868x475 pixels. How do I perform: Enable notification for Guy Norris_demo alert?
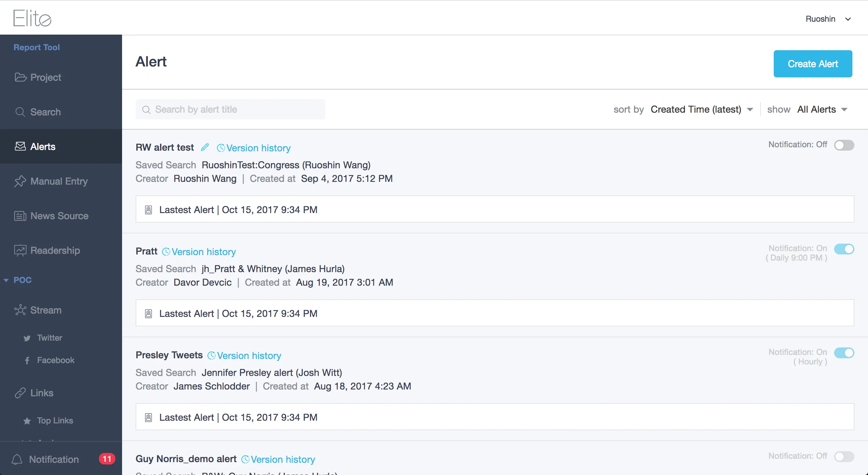tap(844, 457)
